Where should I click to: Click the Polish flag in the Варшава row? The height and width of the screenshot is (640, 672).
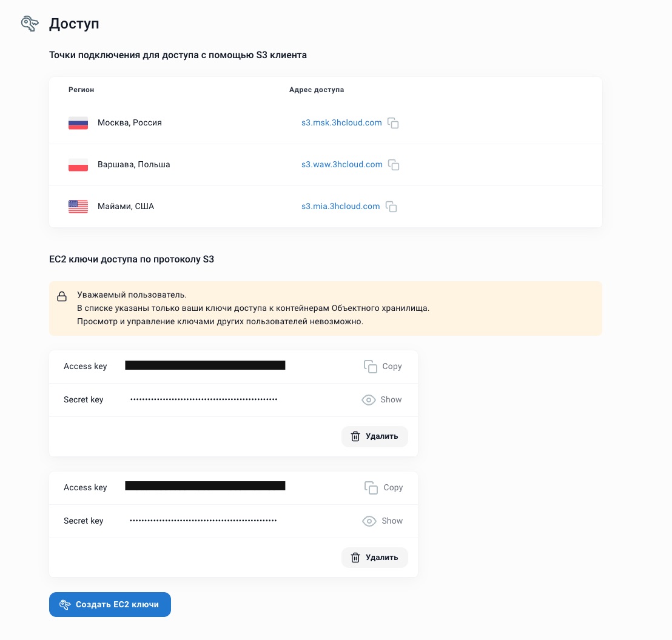(78, 165)
